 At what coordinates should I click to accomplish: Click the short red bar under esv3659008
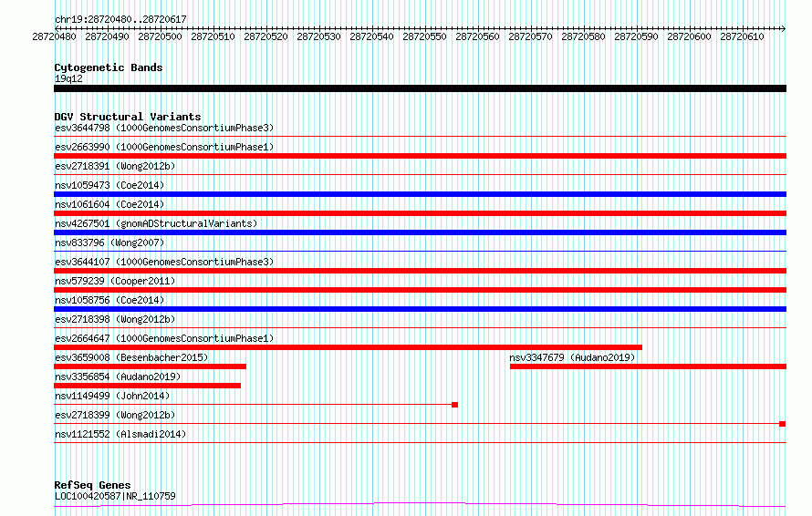151,366
